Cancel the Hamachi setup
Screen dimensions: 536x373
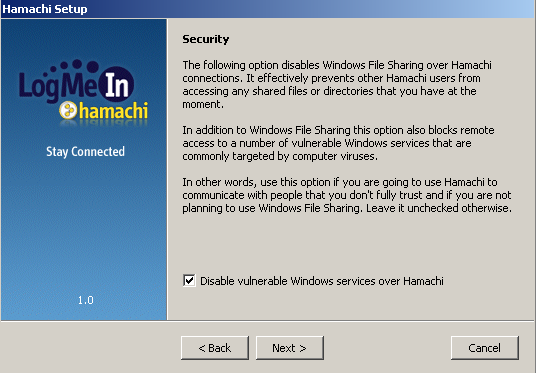pyautogui.click(x=484, y=348)
